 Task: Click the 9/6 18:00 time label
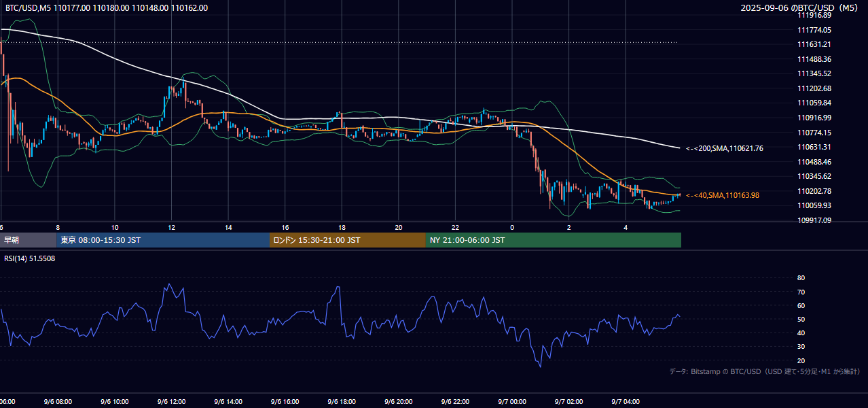point(342,402)
